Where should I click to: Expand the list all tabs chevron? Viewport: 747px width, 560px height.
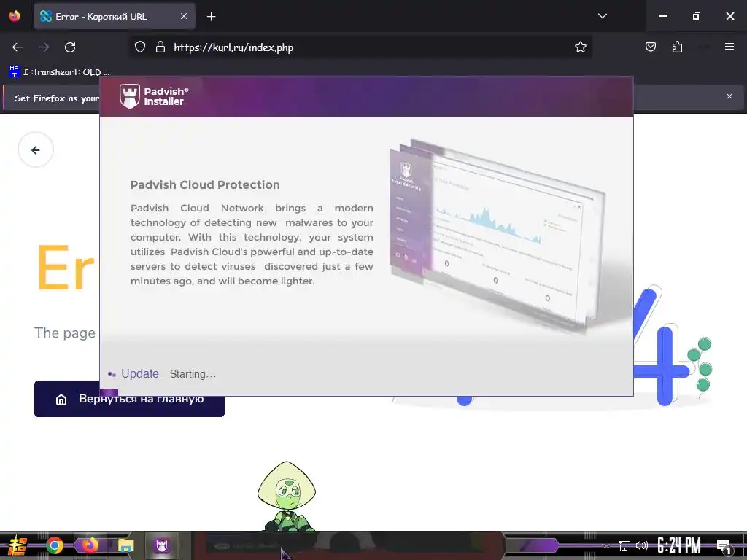(x=602, y=16)
